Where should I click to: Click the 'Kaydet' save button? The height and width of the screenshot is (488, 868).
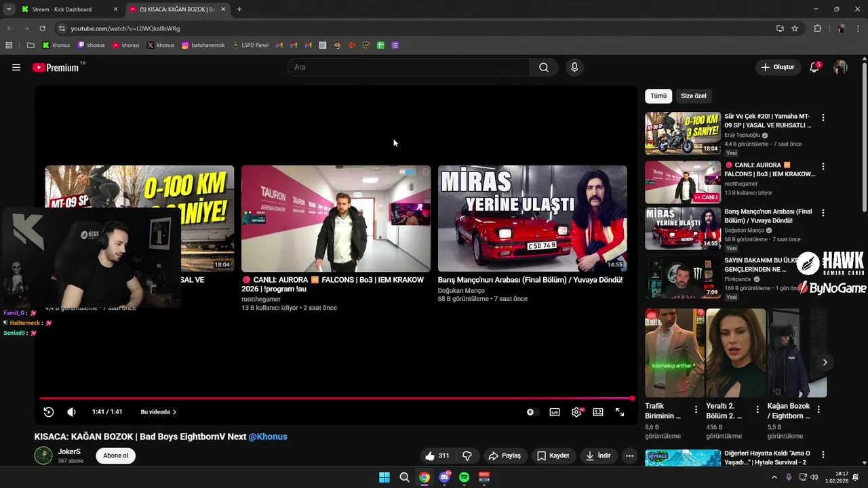tap(553, 455)
